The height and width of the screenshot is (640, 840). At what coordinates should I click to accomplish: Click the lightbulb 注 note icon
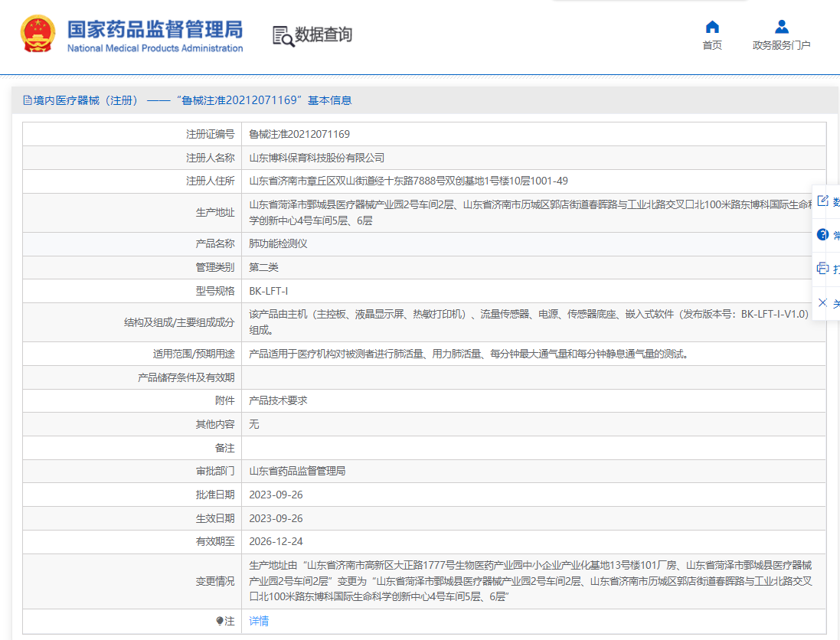tap(220, 622)
